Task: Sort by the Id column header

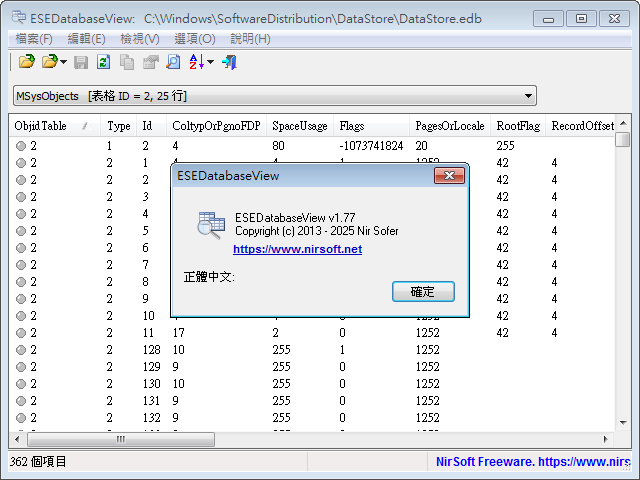Action: [151, 126]
